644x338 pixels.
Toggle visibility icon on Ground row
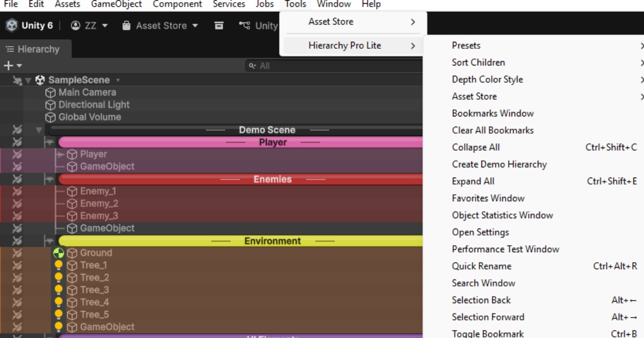pyautogui.click(x=17, y=253)
